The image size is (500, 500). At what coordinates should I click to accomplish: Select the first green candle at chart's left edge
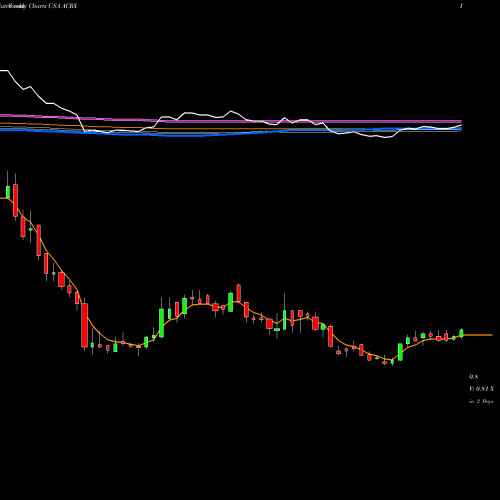(8, 192)
